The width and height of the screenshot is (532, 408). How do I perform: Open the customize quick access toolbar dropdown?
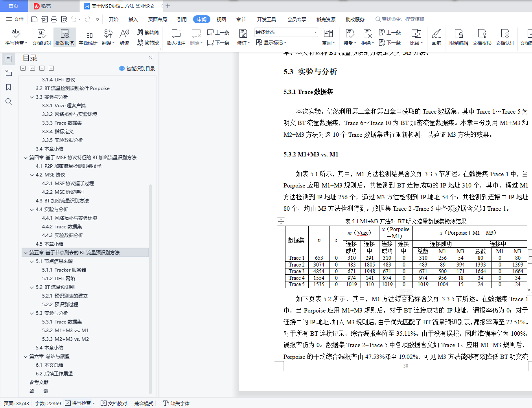coord(97,19)
